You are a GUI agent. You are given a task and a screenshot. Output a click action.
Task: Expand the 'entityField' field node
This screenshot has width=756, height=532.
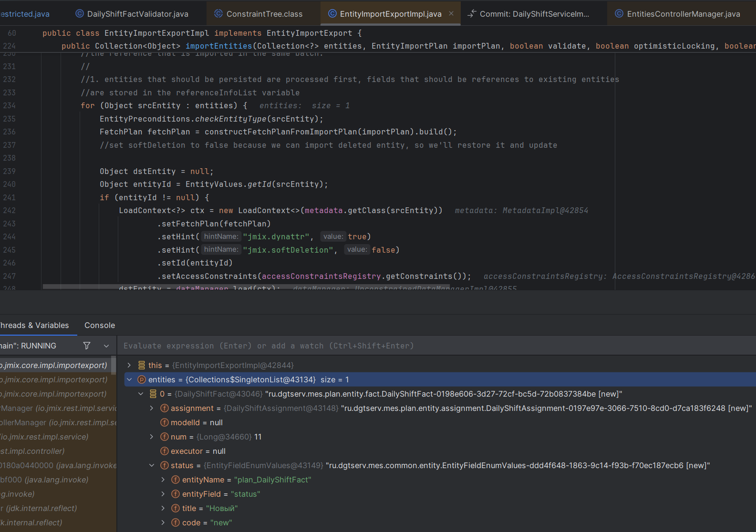pyautogui.click(x=163, y=494)
